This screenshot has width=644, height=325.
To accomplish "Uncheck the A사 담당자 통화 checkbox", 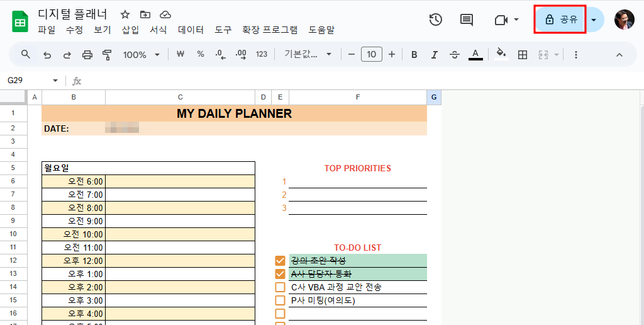I will (280, 274).
